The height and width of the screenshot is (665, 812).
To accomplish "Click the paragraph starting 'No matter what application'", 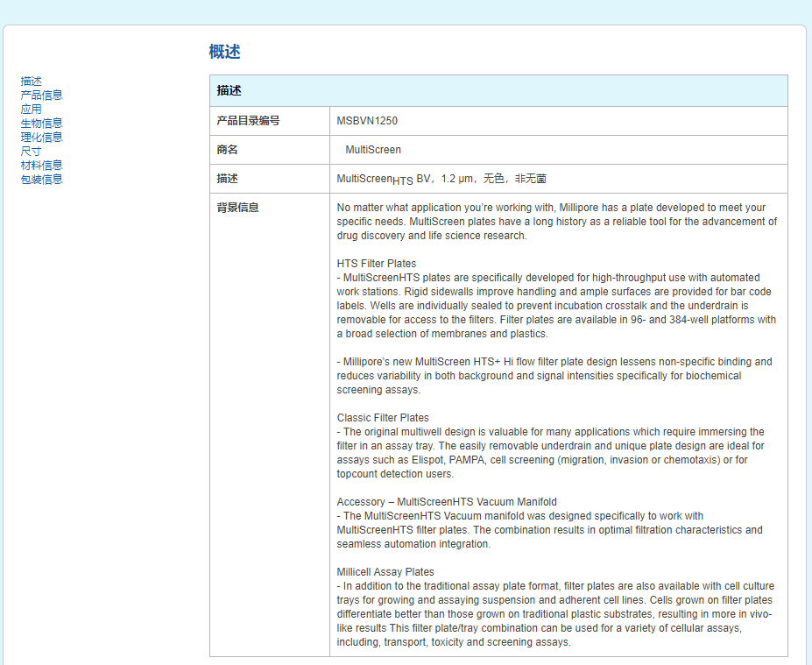I will [x=557, y=222].
